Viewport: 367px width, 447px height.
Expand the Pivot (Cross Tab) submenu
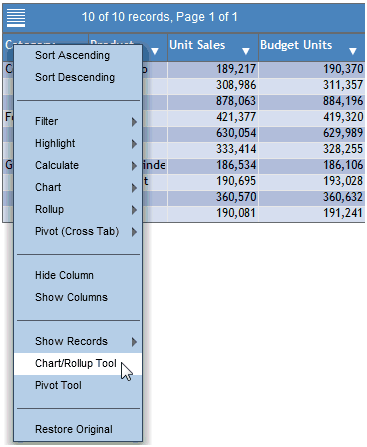(78, 231)
